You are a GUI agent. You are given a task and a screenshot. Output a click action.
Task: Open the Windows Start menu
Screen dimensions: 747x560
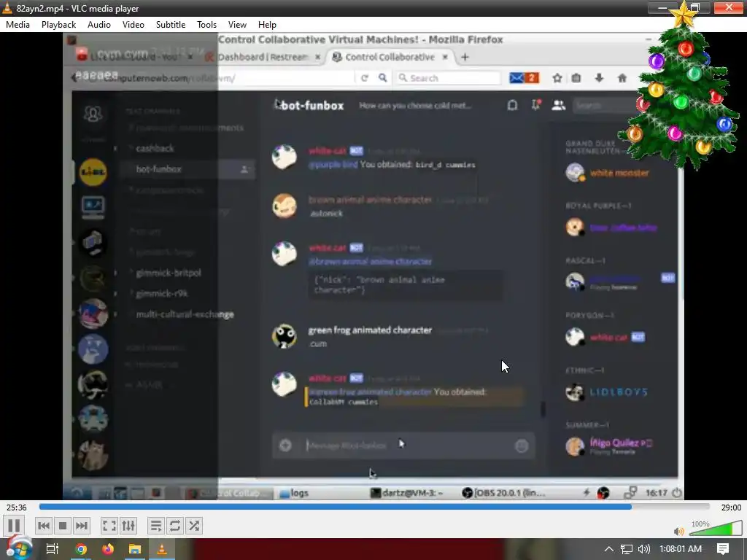coord(18,549)
